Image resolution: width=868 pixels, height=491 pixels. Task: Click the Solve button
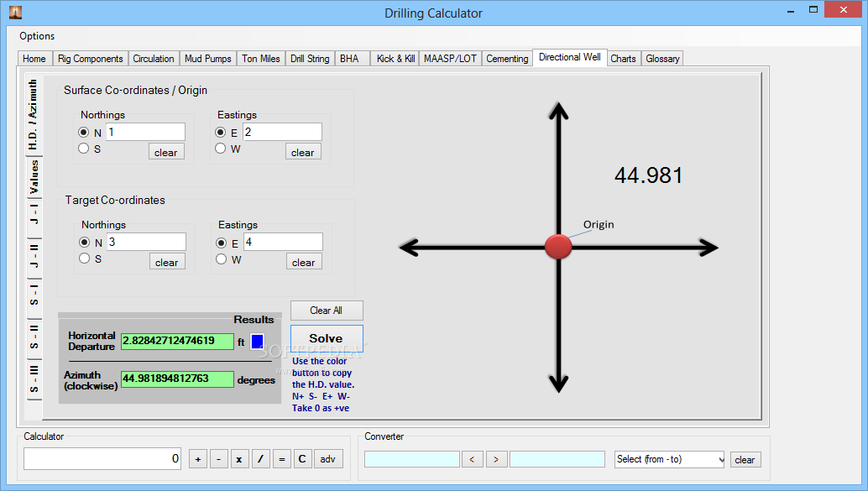(x=327, y=338)
